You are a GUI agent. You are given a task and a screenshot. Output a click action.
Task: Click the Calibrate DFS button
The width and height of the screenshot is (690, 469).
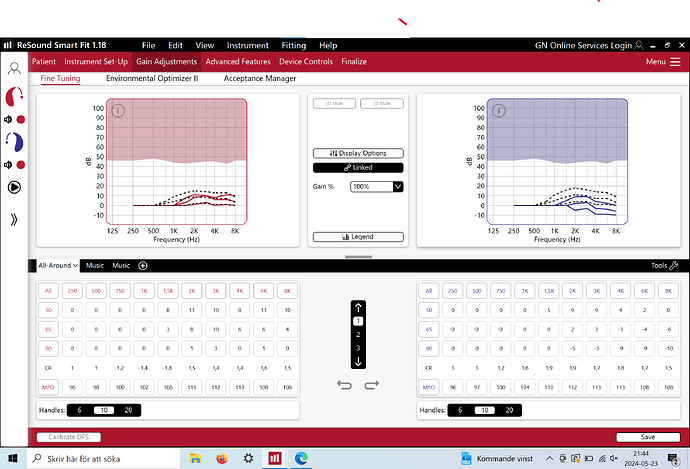pyautogui.click(x=69, y=437)
